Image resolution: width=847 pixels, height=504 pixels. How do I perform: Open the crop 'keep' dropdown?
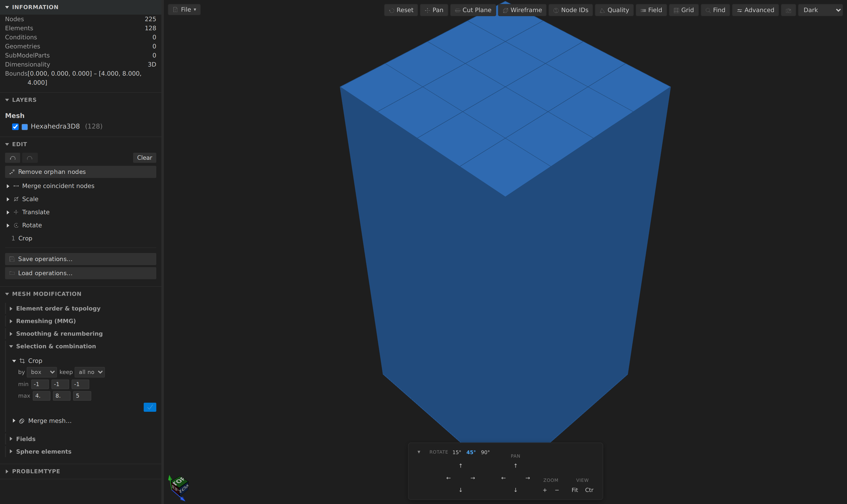tap(90, 372)
